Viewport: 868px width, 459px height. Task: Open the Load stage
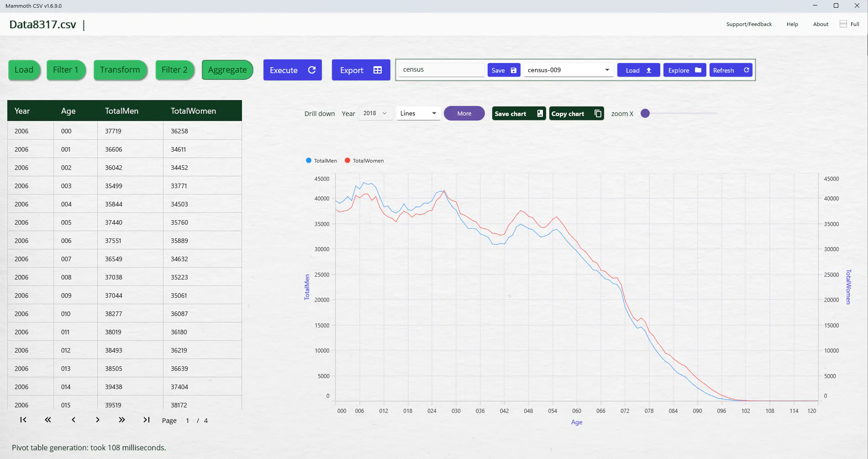tap(24, 70)
